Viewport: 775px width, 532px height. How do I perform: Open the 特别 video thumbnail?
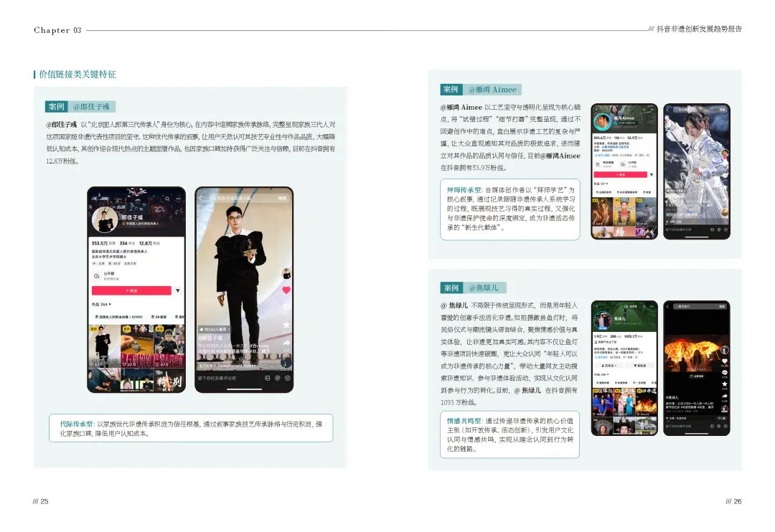(x=169, y=381)
